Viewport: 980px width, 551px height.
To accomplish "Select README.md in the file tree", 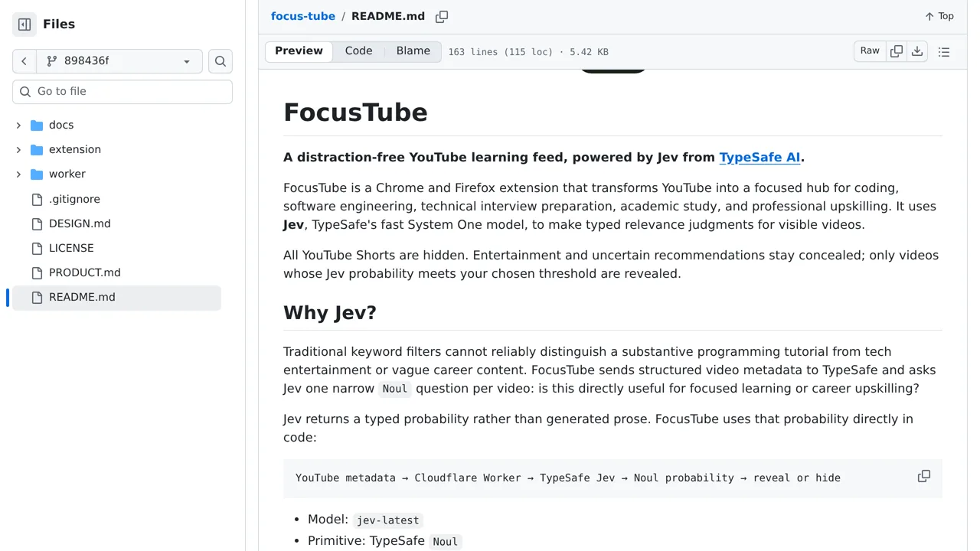I will 116,297.
